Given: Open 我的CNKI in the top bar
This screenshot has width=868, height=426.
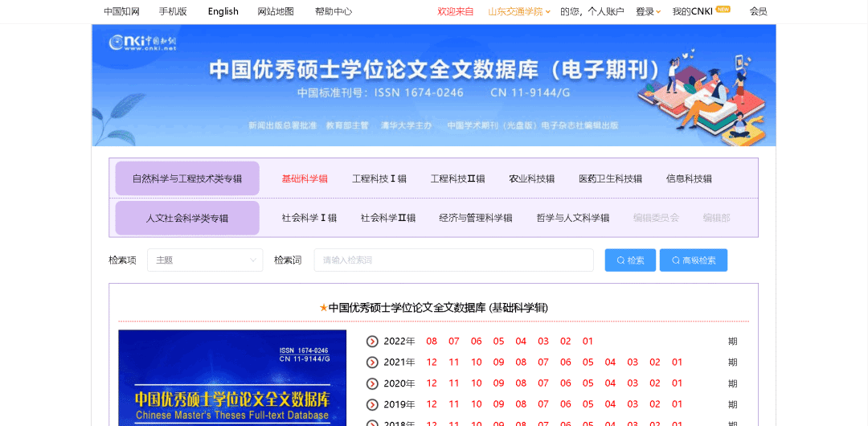Looking at the screenshot, I should (x=692, y=11).
